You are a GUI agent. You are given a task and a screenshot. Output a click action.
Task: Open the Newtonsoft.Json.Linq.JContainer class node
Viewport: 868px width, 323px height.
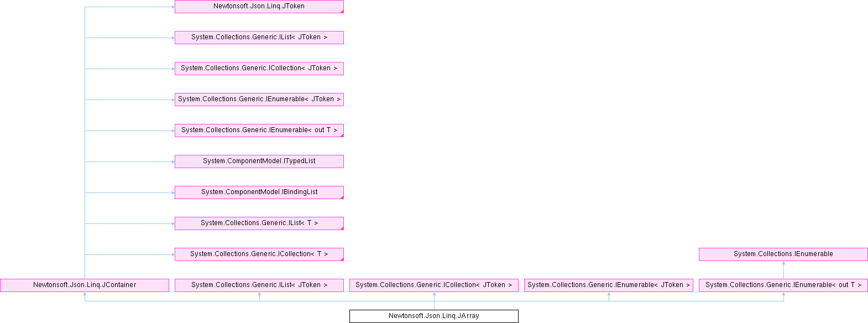click(85, 285)
